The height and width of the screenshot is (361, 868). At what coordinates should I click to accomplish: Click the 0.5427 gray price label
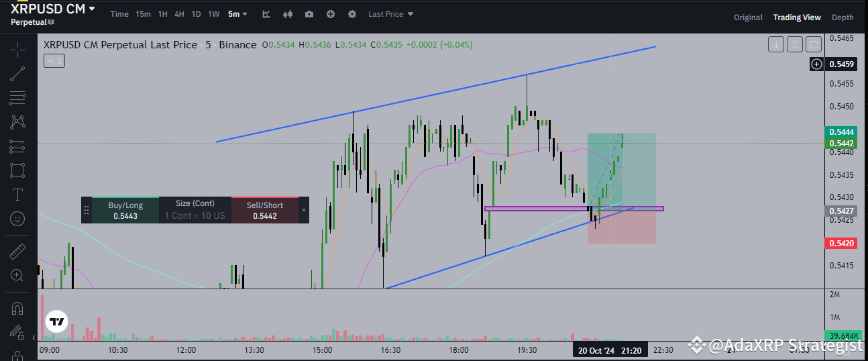pyautogui.click(x=841, y=211)
